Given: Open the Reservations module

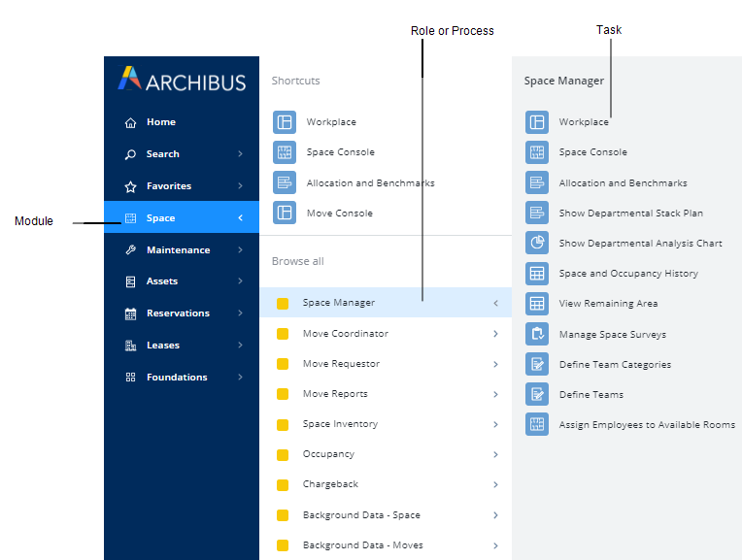Looking at the screenshot, I should click(178, 313).
